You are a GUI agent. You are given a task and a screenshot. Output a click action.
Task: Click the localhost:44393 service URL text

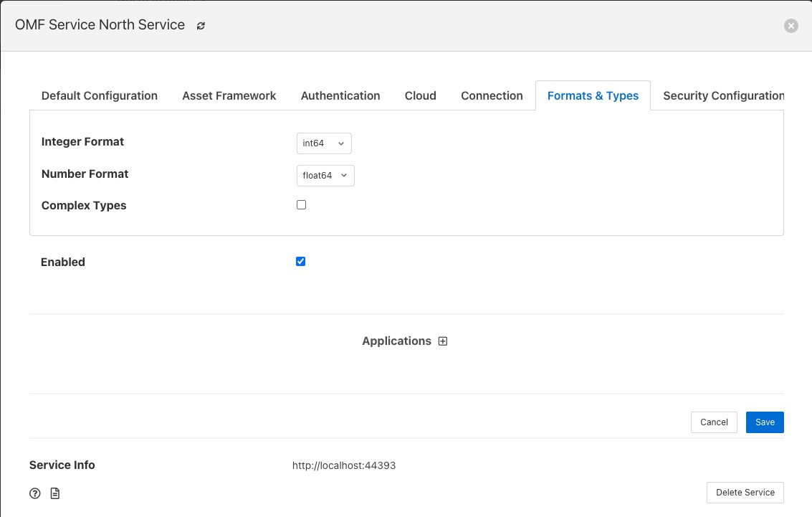point(344,465)
